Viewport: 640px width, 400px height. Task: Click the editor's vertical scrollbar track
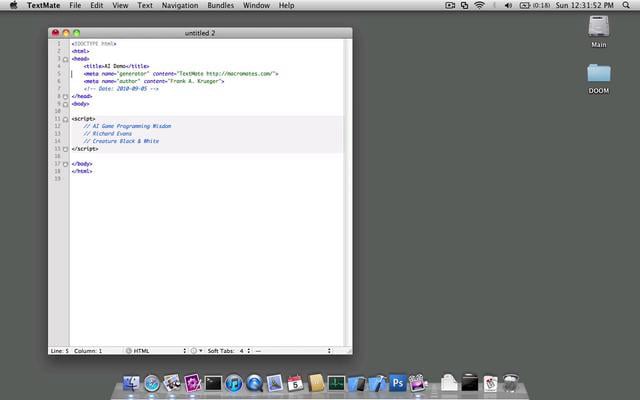(349, 192)
